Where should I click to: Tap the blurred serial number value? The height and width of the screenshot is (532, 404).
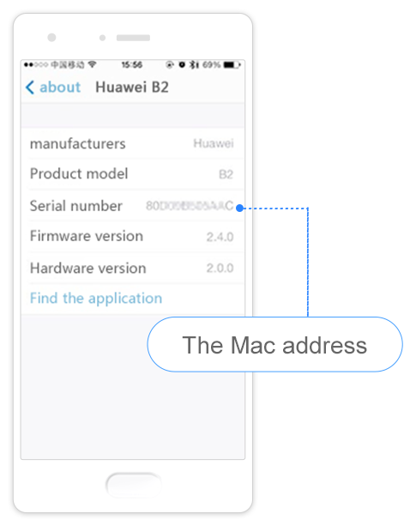[190, 206]
